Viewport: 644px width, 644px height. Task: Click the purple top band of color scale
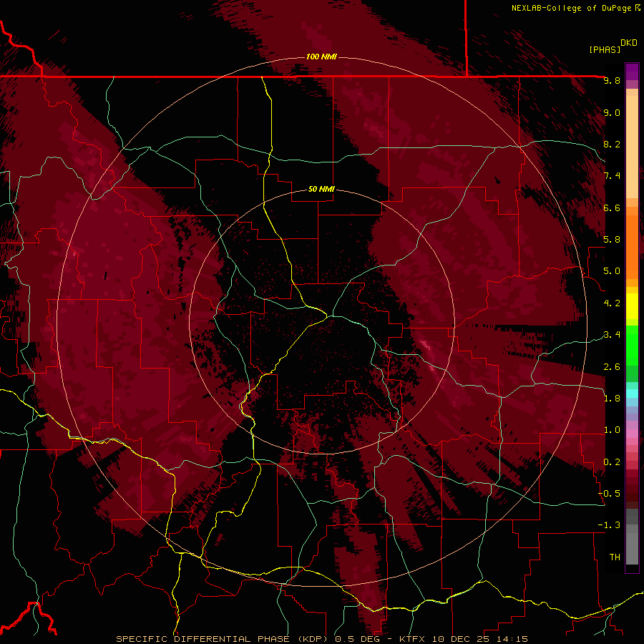pos(632,72)
